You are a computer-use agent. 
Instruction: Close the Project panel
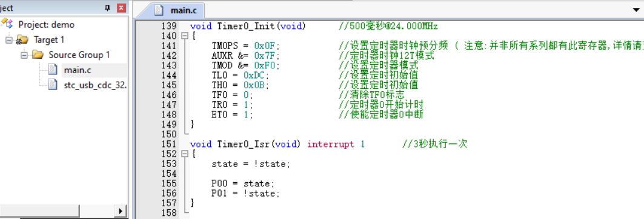[121, 8]
